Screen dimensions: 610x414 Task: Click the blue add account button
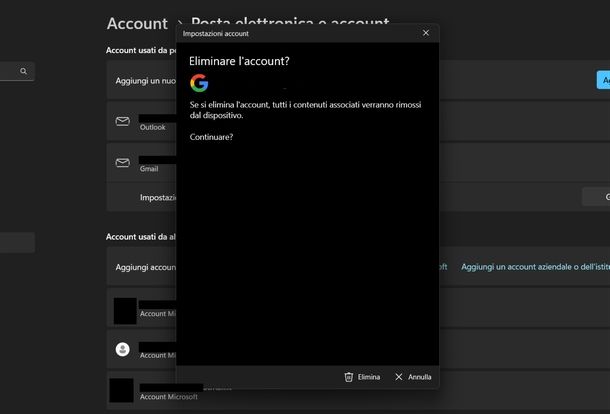coord(603,80)
